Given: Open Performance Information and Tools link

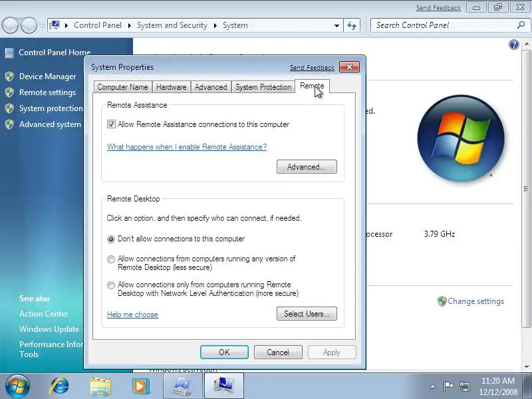Looking at the screenshot, I should pos(51,349).
